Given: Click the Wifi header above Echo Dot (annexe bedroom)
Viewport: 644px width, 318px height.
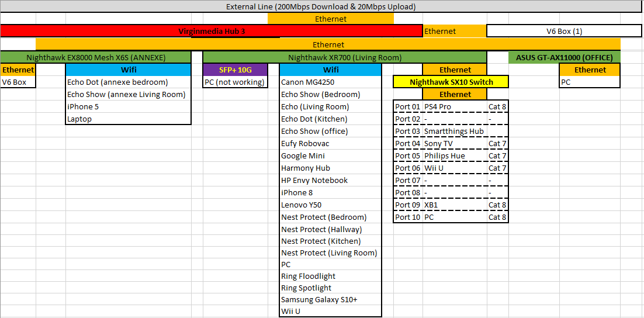Looking at the screenshot, I should pyautogui.click(x=128, y=70).
